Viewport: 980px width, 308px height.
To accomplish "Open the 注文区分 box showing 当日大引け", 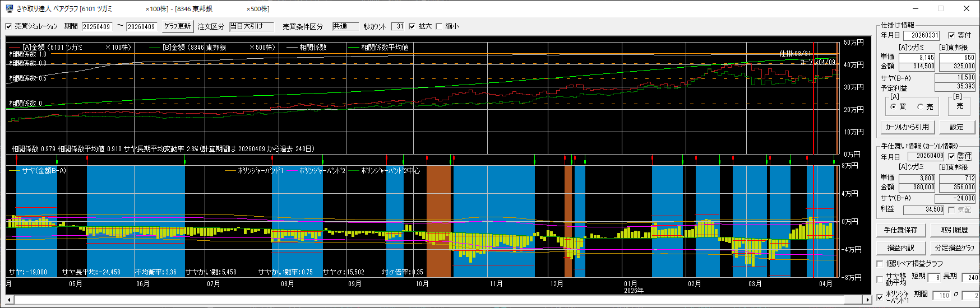I will pos(251,26).
